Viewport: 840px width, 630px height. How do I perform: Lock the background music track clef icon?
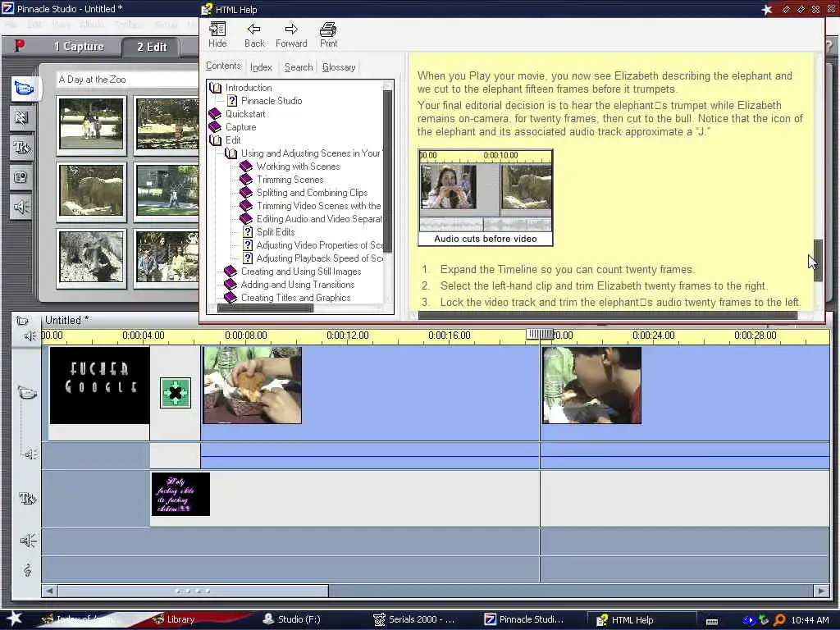(x=27, y=570)
